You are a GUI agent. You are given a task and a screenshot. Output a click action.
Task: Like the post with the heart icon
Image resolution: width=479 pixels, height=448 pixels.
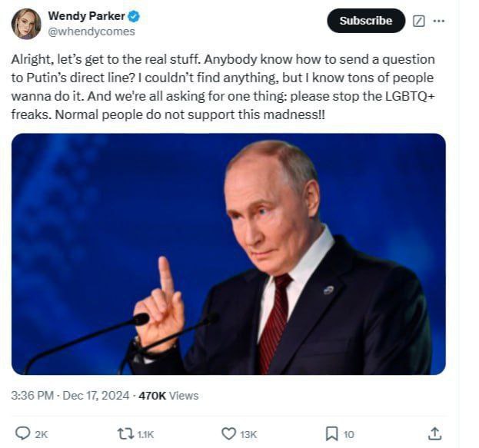point(228,433)
